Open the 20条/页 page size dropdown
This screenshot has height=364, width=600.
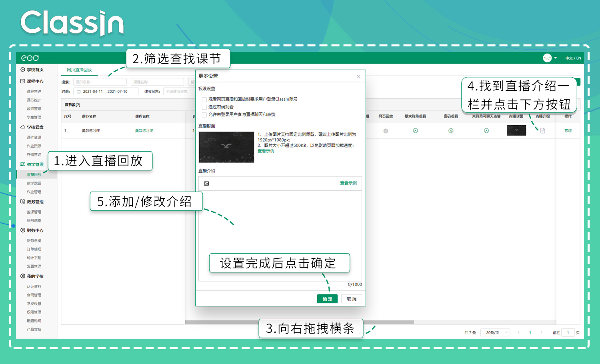(x=495, y=332)
